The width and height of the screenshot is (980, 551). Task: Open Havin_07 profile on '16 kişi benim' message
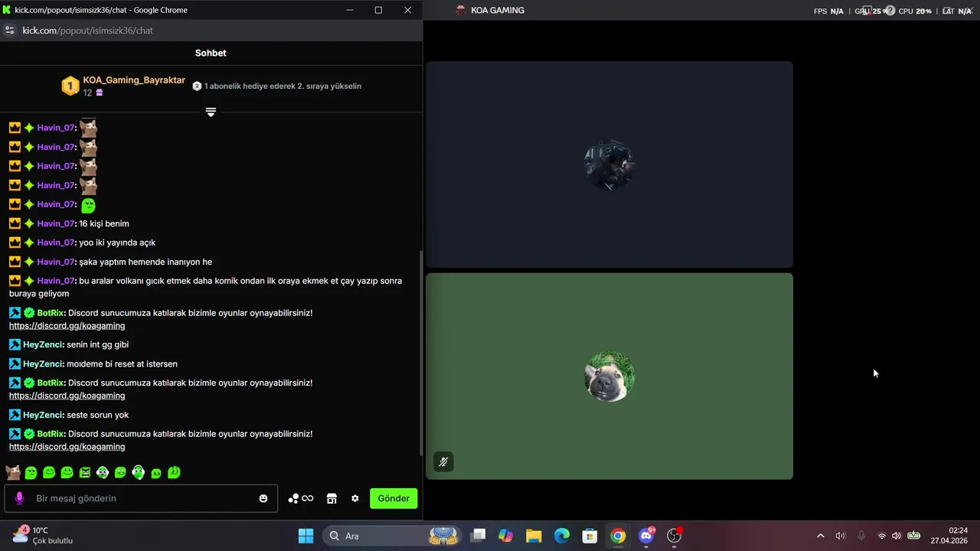coord(56,223)
